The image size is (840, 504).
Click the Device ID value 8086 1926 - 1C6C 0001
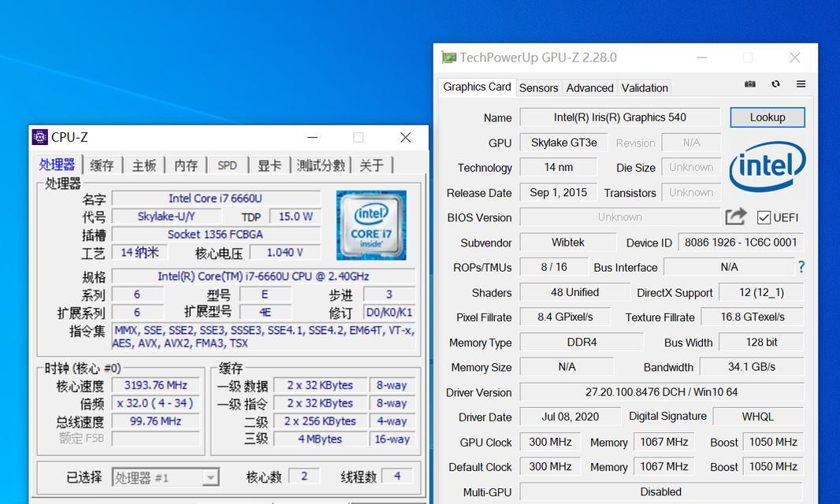click(x=741, y=242)
